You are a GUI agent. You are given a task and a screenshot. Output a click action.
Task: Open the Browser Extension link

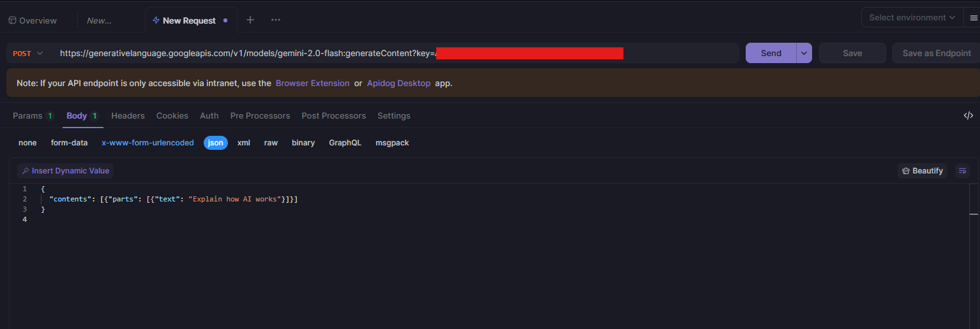tap(312, 84)
